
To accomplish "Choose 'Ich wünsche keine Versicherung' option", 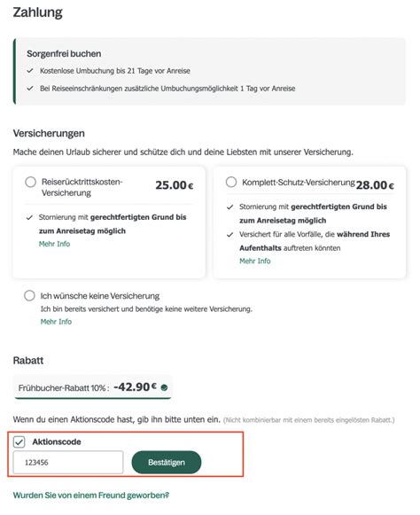I will click(x=29, y=295).
